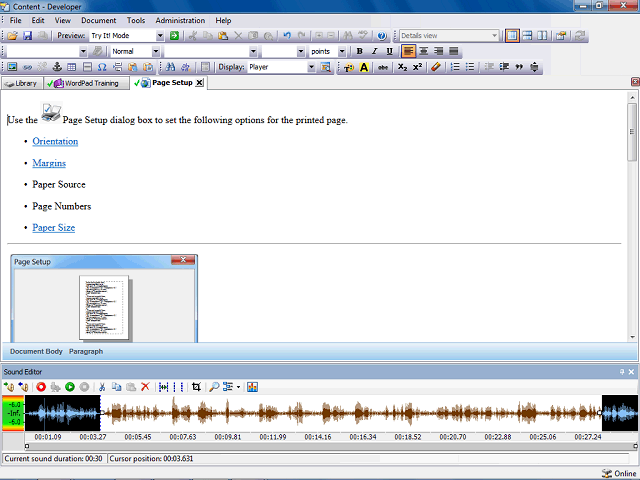Image resolution: width=640 pixels, height=480 pixels.
Task: Toggle italic formatting
Action: (x=374, y=51)
